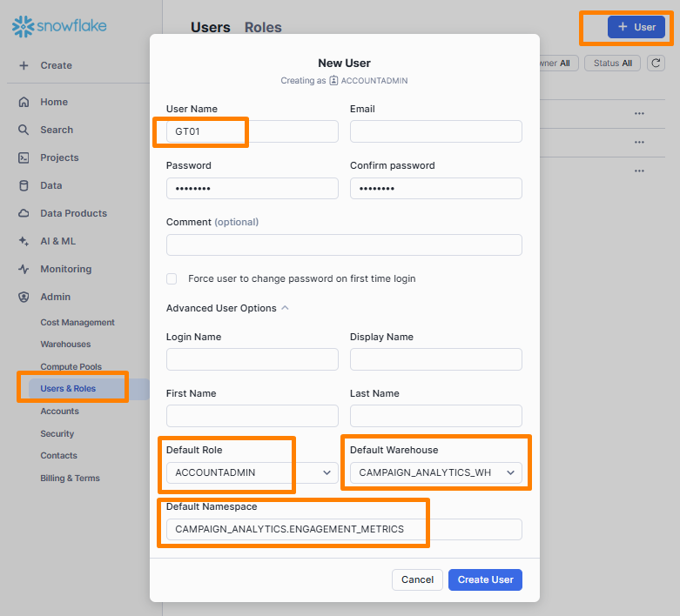680x616 pixels.
Task: Click the Default Namespace field
Action: pyautogui.click(x=344, y=529)
